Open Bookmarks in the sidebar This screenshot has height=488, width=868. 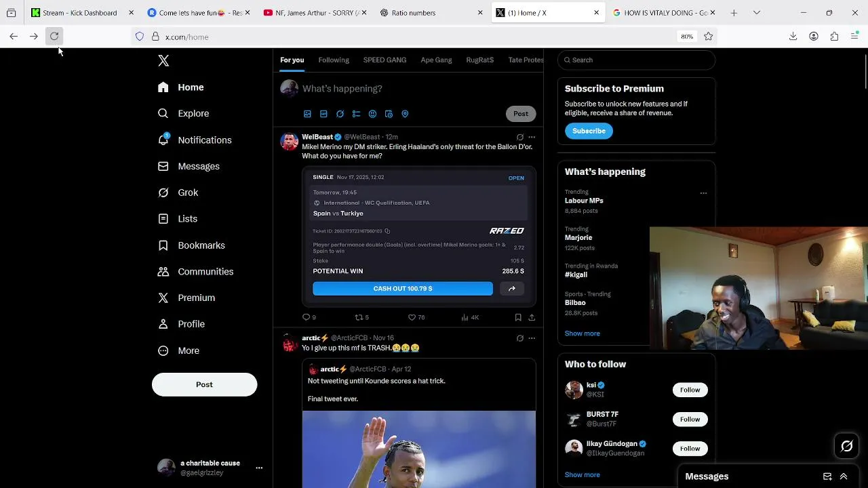tap(192, 245)
